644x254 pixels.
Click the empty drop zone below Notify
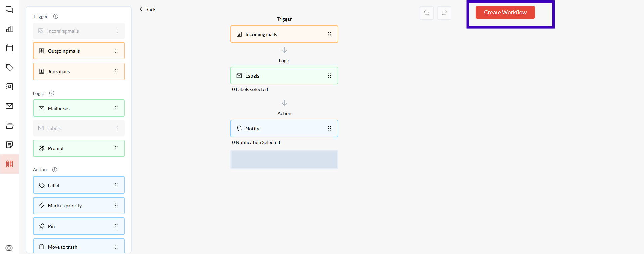click(x=284, y=160)
